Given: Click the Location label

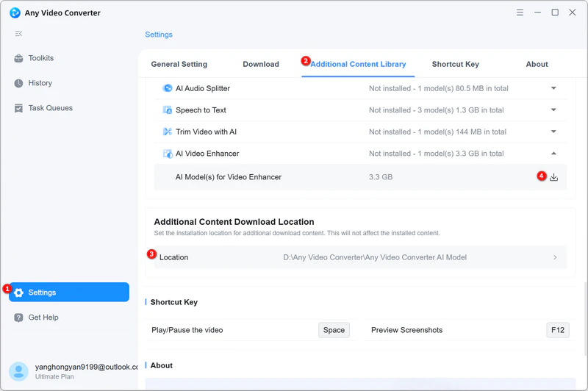Looking at the screenshot, I should tap(173, 257).
